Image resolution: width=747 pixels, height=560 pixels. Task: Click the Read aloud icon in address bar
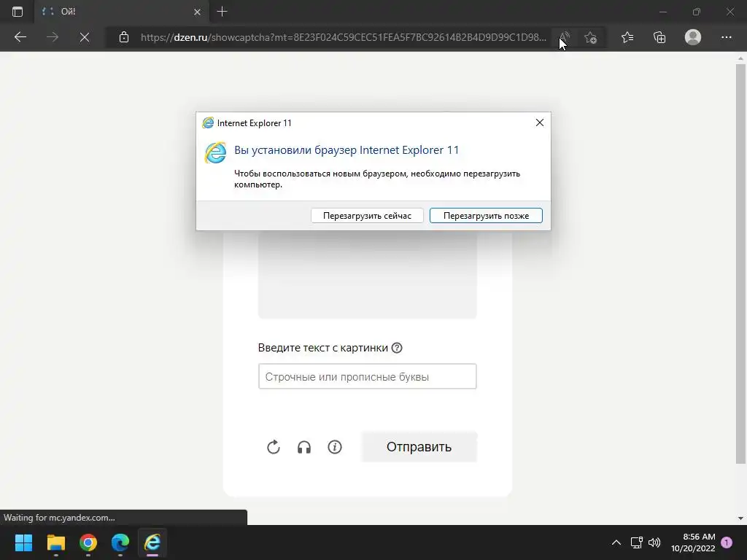pyautogui.click(x=565, y=37)
